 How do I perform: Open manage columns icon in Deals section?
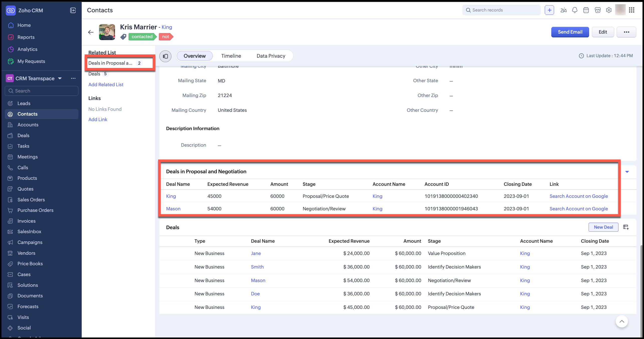pos(626,227)
